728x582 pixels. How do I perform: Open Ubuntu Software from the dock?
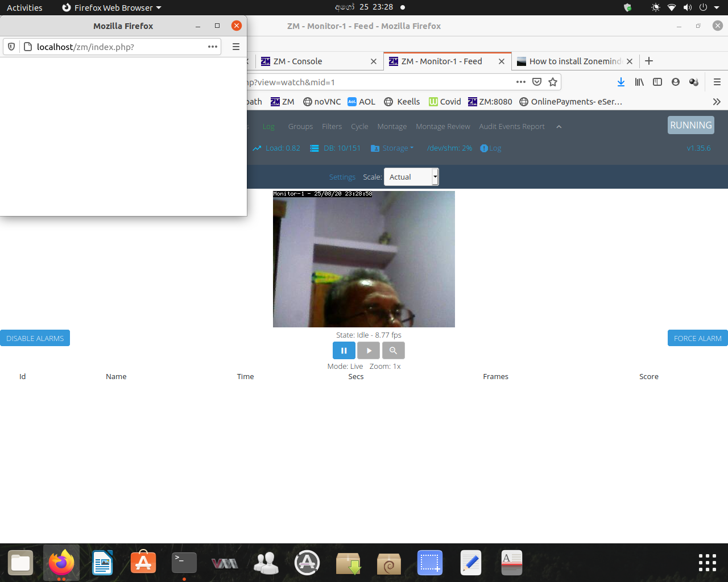143,563
